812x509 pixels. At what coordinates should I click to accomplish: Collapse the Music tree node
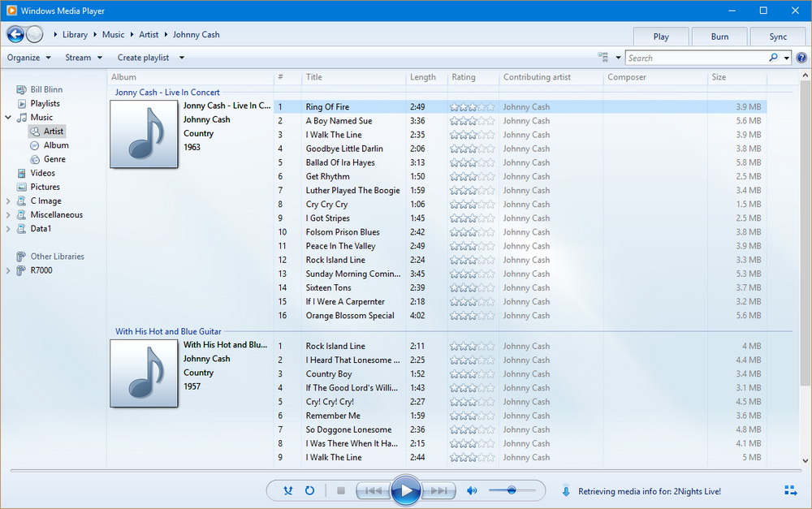tap(8, 118)
